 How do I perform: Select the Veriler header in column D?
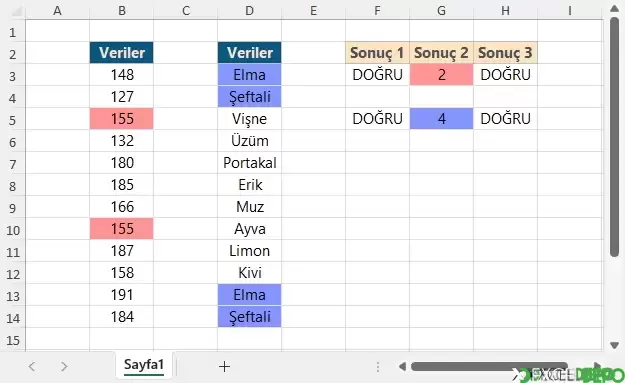[250, 53]
